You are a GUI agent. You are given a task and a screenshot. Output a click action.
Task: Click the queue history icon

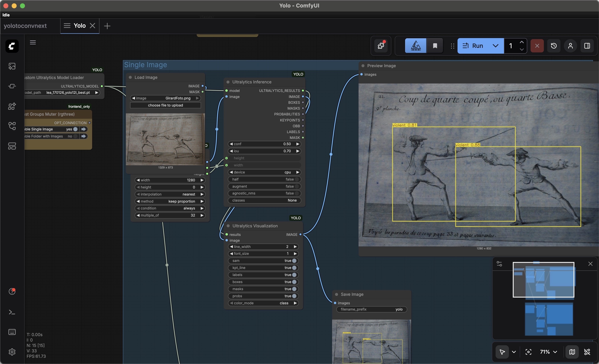[x=554, y=46]
